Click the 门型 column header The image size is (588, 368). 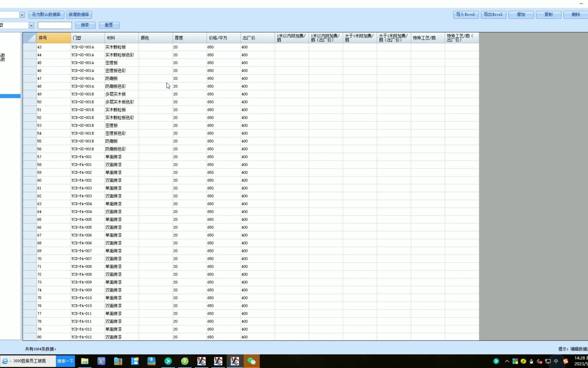88,38
